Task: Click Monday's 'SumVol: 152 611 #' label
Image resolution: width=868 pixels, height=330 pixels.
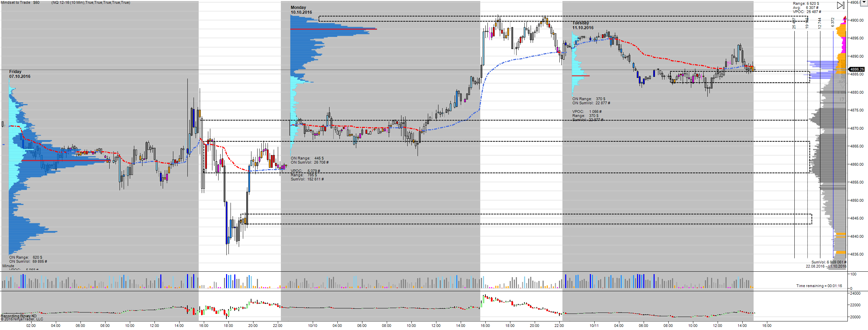Action: click(307, 179)
